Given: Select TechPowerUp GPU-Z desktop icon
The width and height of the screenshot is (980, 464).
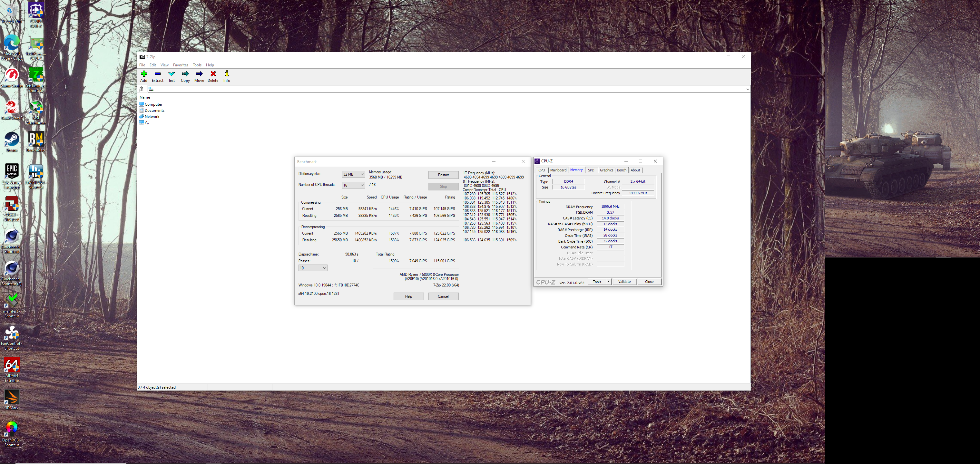Looking at the screenshot, I should tap(36, 48).
